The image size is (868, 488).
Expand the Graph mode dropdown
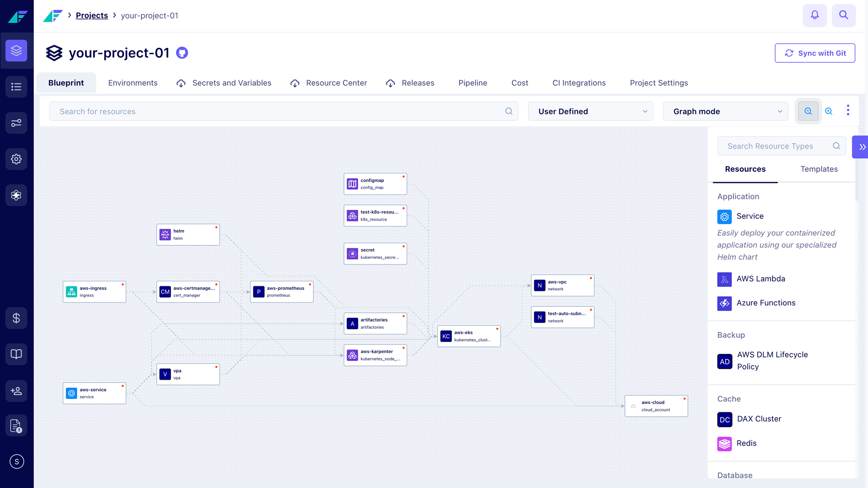pos(725,111)
